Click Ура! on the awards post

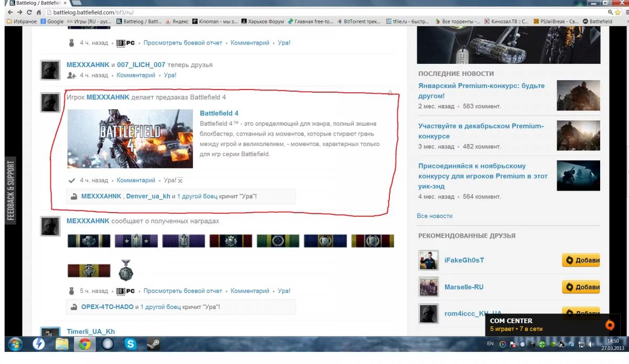pos(284,291)
